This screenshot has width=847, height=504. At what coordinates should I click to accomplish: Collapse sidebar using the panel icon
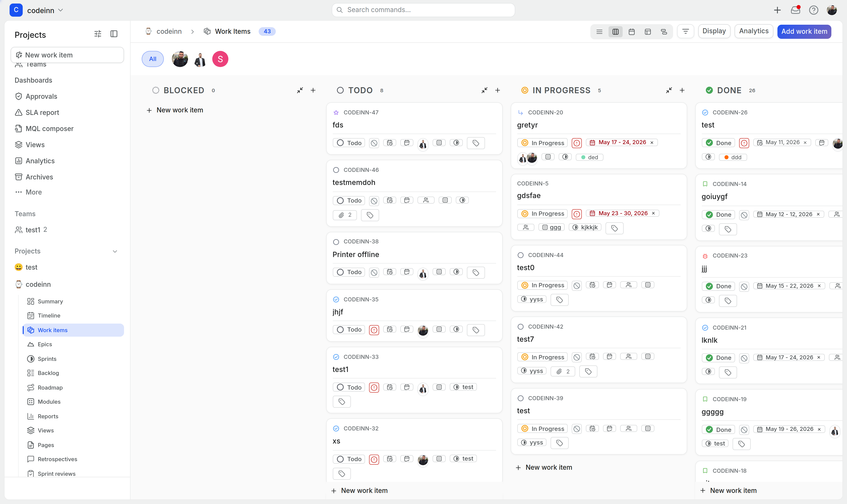point(114,34)
